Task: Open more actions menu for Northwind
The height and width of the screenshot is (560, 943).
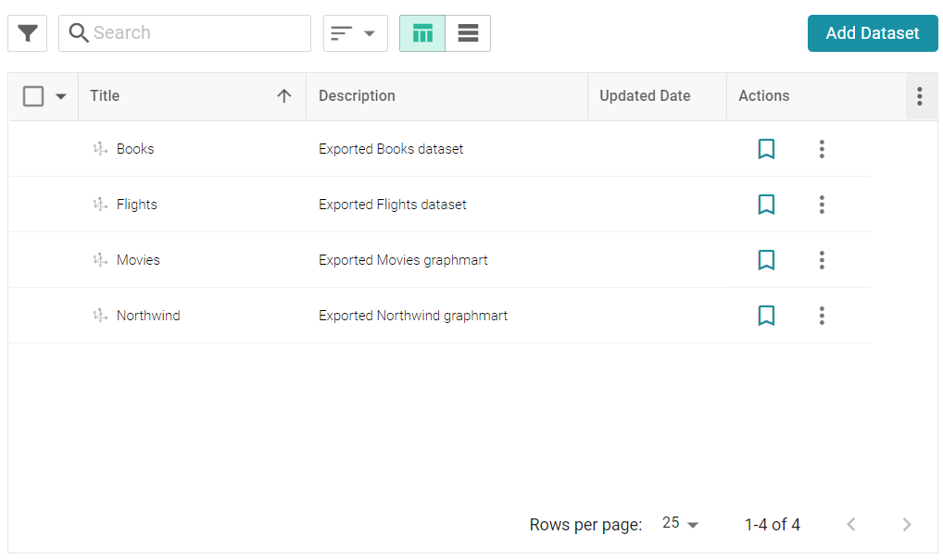Action: pos(822,316)
